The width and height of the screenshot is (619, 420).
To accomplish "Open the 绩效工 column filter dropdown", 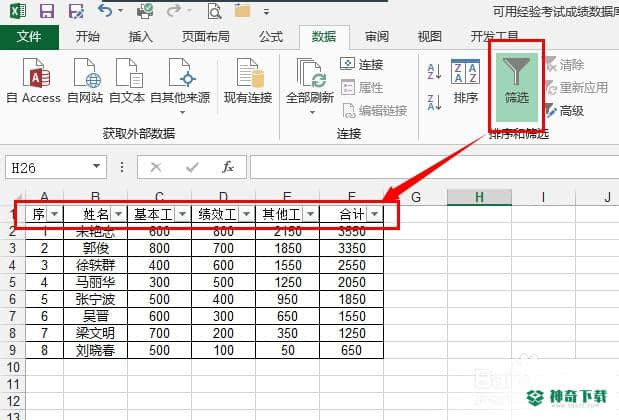I will pos(246,214).
